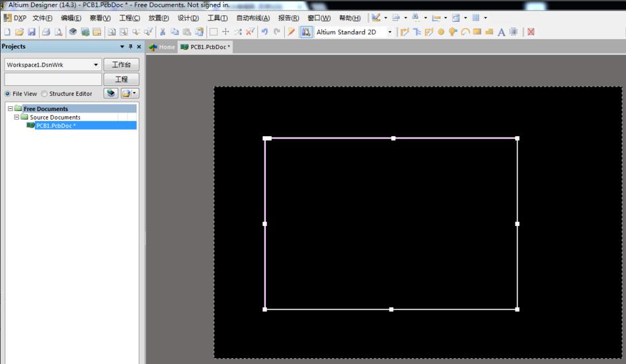Select the Place Arc tool
The width and height of the screenshot is (626, 364).
(465, 32)
